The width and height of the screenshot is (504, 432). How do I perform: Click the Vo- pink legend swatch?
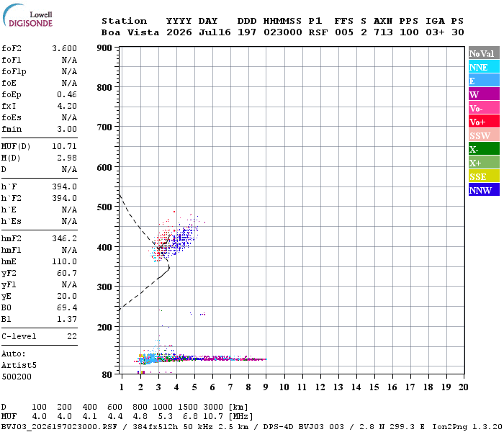click(x=484, y=108)
